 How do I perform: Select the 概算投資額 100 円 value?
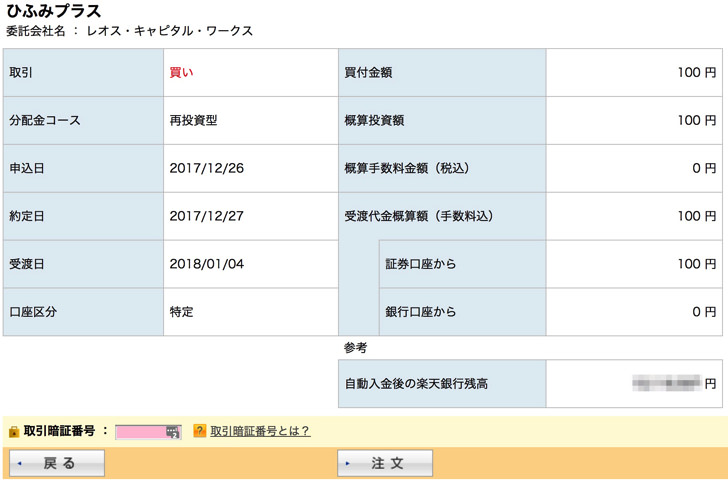(x=696, y=120)
